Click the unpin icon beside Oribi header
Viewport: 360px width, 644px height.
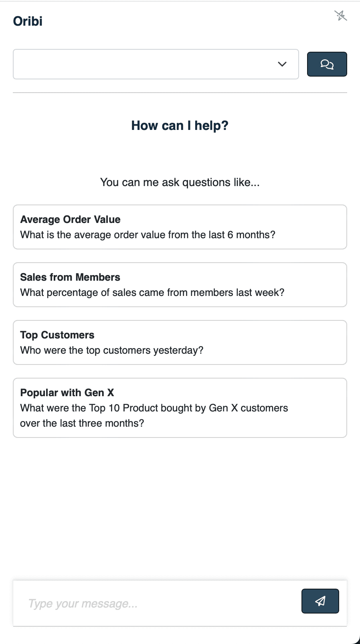point(340,16)
